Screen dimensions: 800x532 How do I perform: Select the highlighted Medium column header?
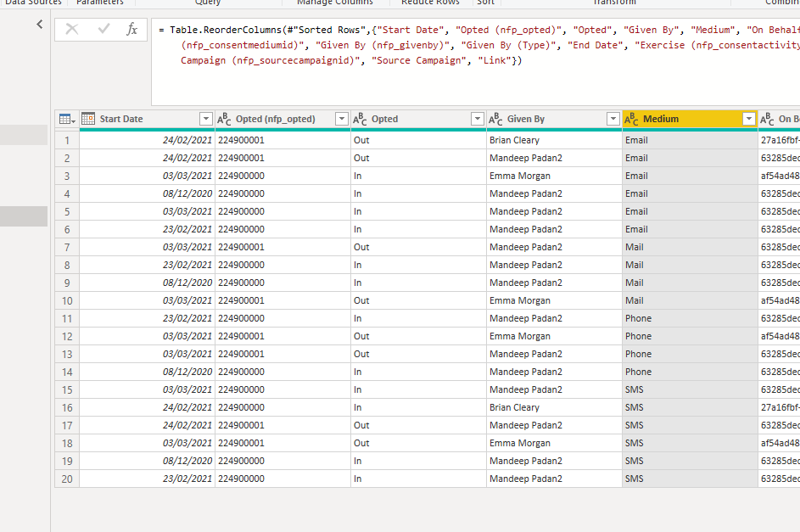coord(690,119)
